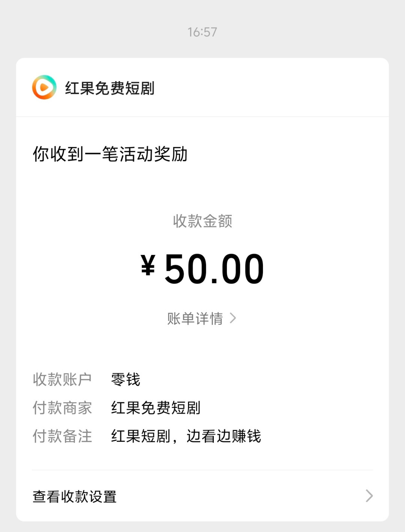Tap the 红果免费短剧 orange play logo icon
This screenshot has height=532, width=405.
[44, 87]
